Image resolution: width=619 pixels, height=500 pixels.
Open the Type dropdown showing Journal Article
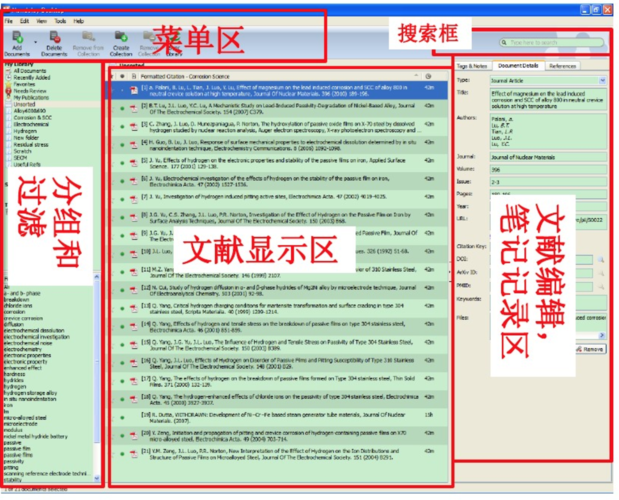coord(602,81)
